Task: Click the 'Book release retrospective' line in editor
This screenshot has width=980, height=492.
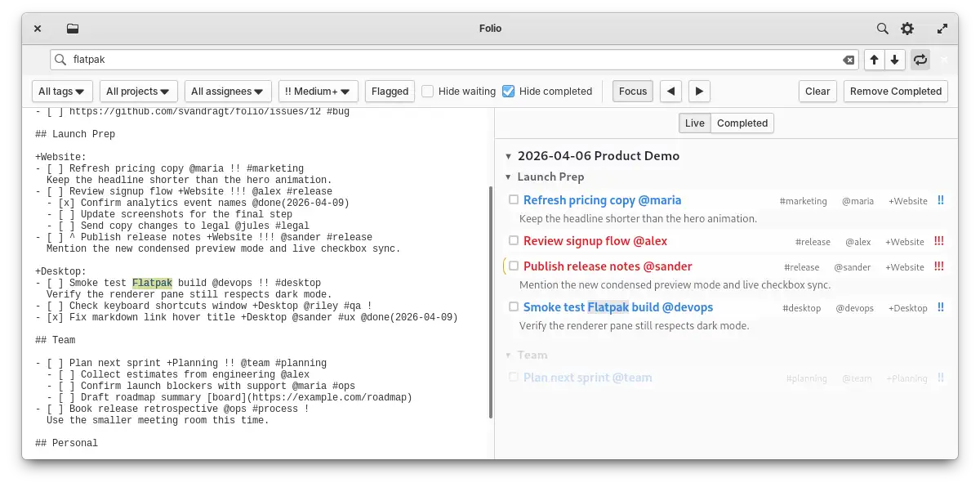Action: tap(172, 409)
